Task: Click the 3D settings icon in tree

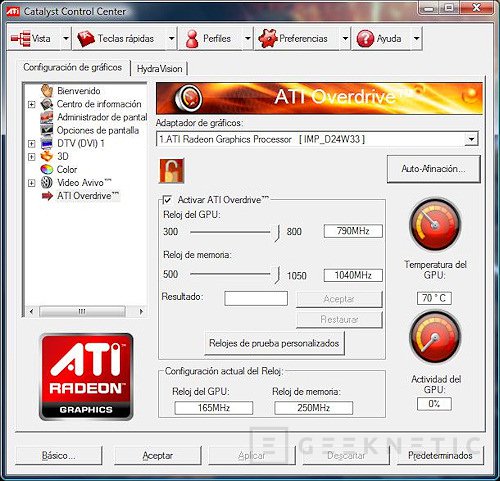Action: [47, 156]
